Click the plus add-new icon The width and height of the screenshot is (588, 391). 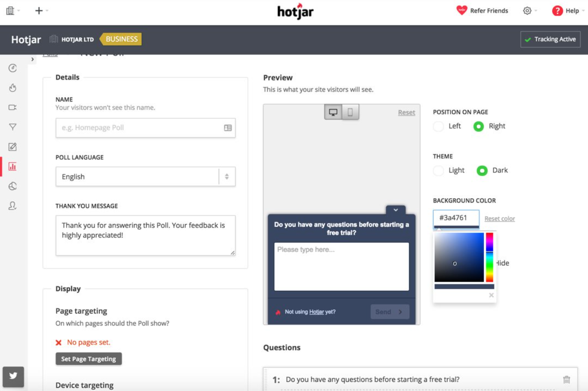point(39,11)
